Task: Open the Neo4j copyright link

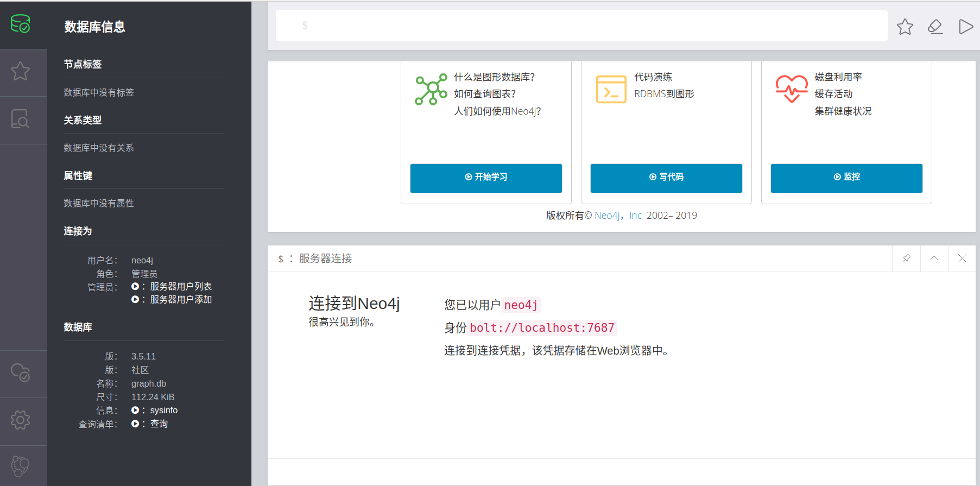Action: click(x=607, y=216)
